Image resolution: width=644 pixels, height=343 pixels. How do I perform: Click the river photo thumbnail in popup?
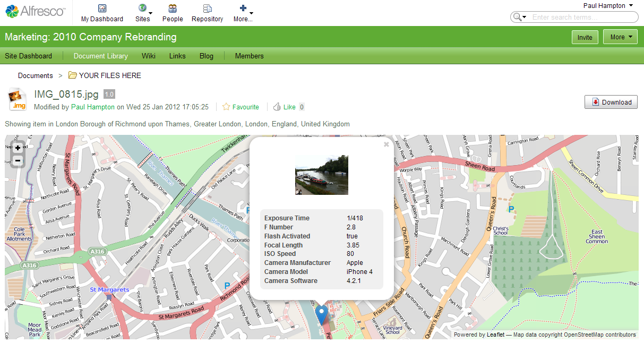322,175
